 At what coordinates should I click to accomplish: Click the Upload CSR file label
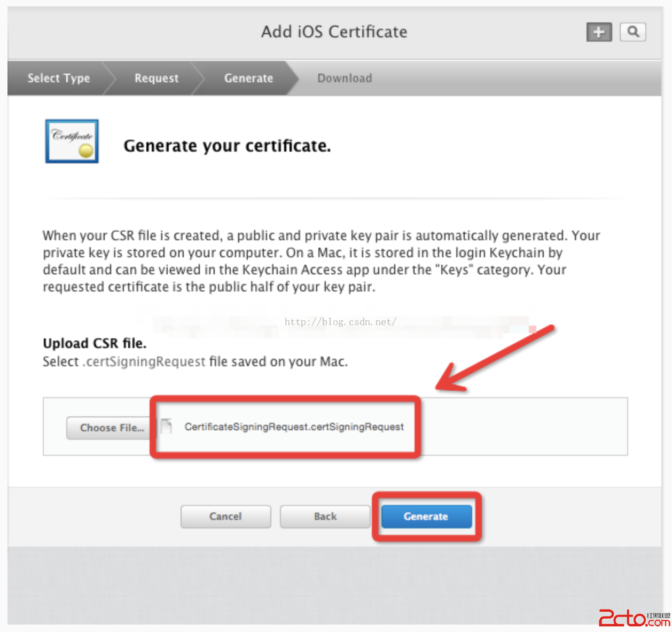(x=95, y=343)
